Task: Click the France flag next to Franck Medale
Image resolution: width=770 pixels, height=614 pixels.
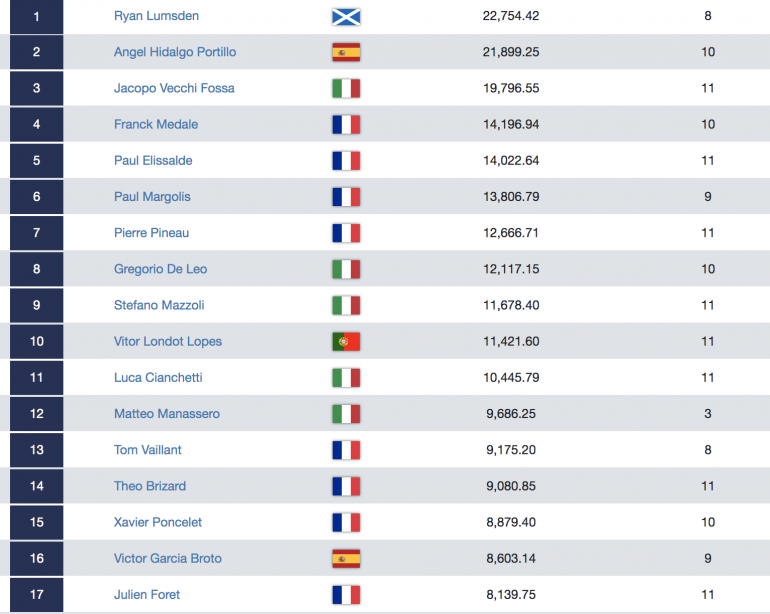Action: click(x=346, y=124)
